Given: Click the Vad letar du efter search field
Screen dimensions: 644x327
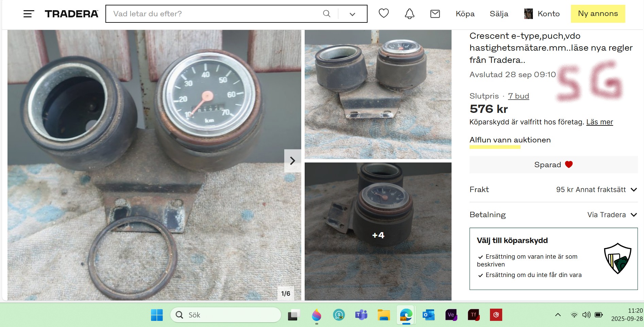Looking at the screenshot, I should (214, 14).
